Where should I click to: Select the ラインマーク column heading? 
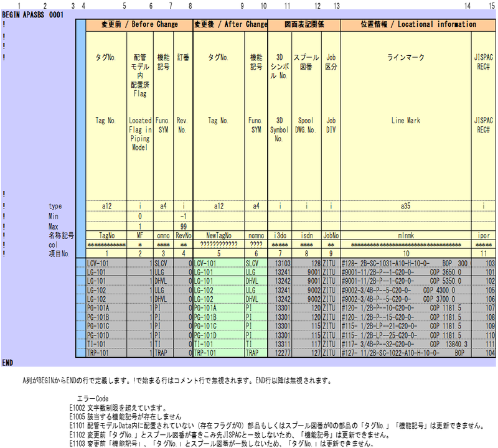[x=405, y=57]
